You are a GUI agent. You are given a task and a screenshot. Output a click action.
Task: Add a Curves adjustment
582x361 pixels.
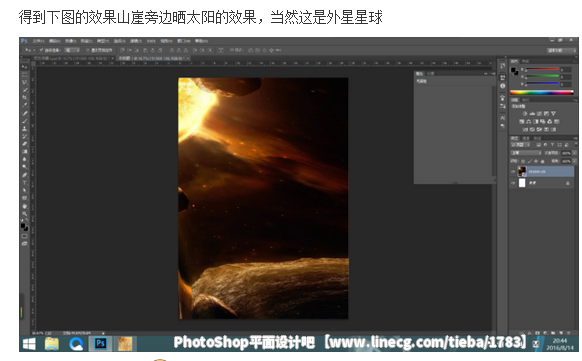539,114
